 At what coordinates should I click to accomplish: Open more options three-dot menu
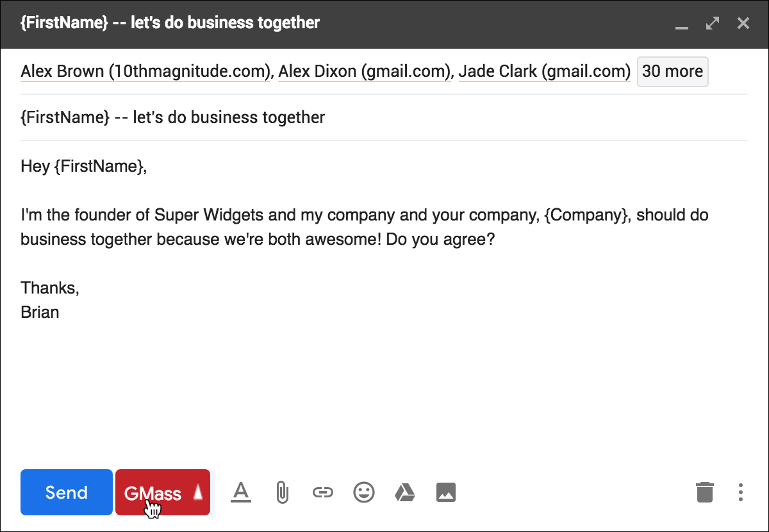(x=741, y=492)
